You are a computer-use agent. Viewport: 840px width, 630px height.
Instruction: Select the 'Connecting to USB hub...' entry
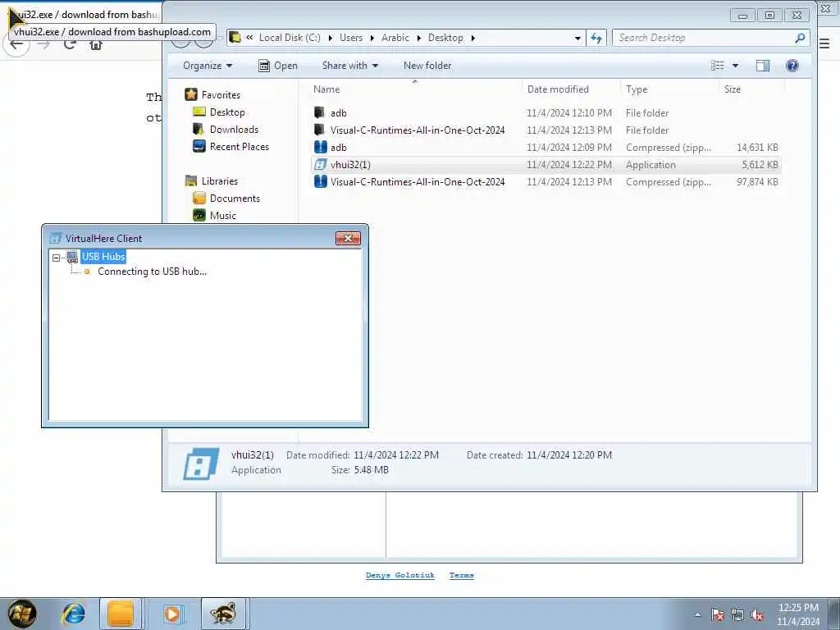click(152, 272)
